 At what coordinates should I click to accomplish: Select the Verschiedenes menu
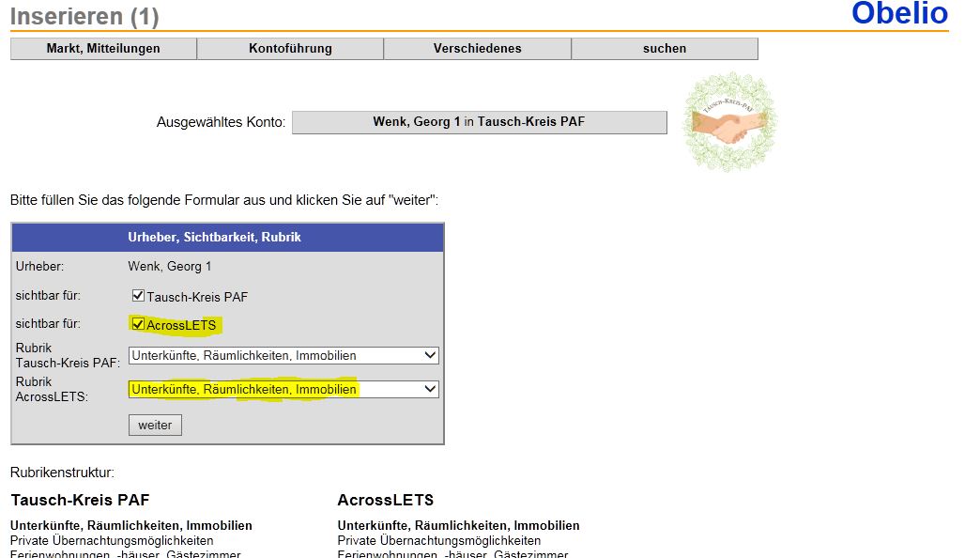(x=477, y=49)
